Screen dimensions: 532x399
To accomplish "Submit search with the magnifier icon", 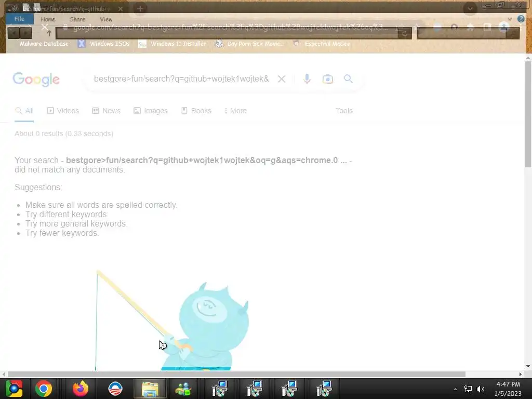I will click(x=348, y=79).
